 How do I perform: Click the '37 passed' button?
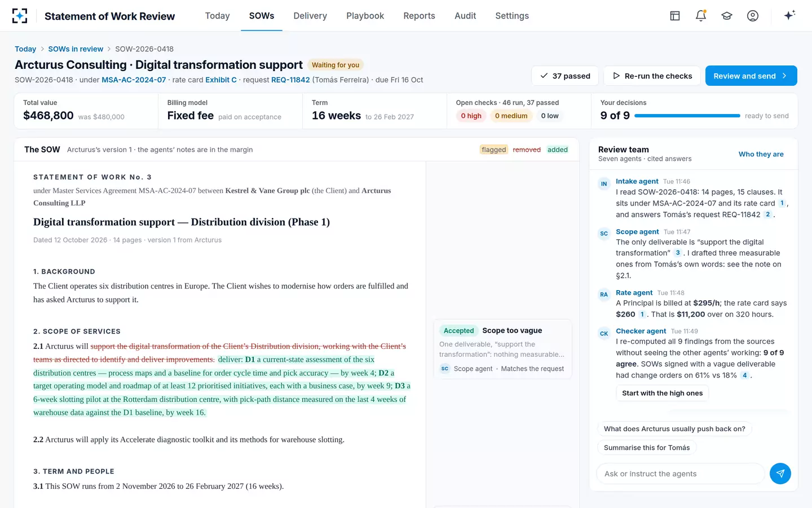pos(565,76)
